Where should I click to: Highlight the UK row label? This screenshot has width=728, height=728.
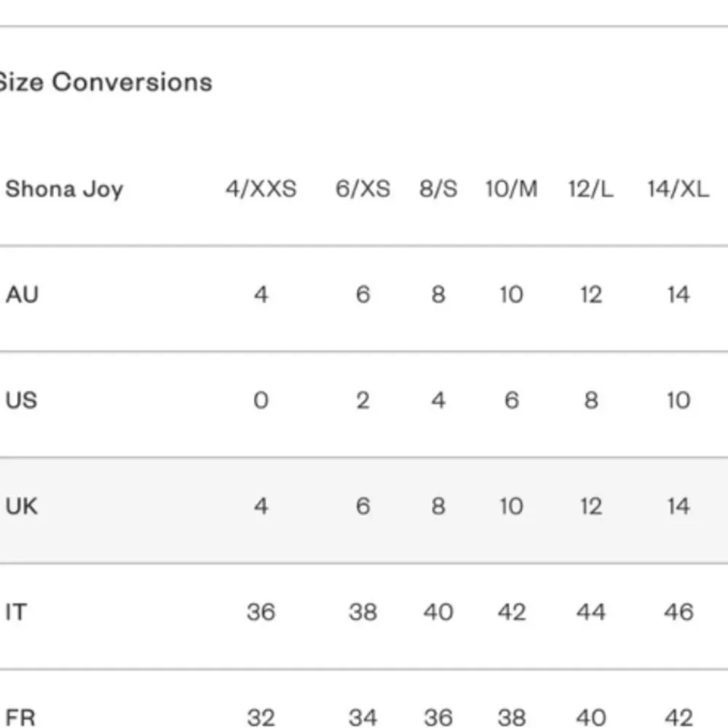click(22, 506)
